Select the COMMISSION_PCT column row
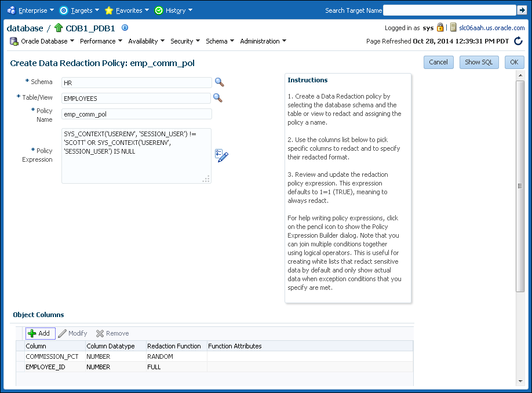 [214, 356]
